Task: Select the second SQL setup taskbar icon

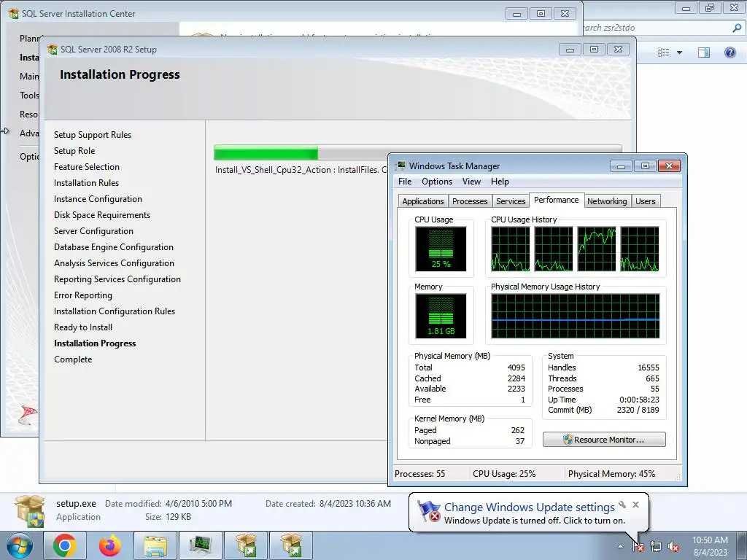Action: tap(291, 545)
